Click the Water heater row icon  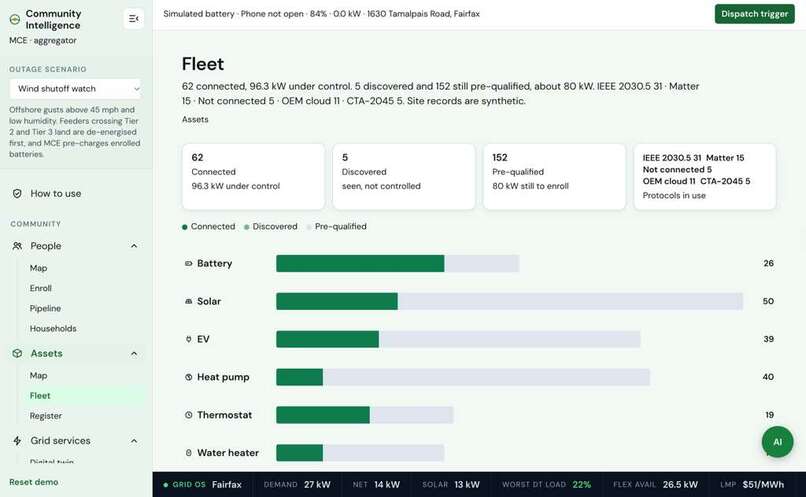tap(188, 453)
